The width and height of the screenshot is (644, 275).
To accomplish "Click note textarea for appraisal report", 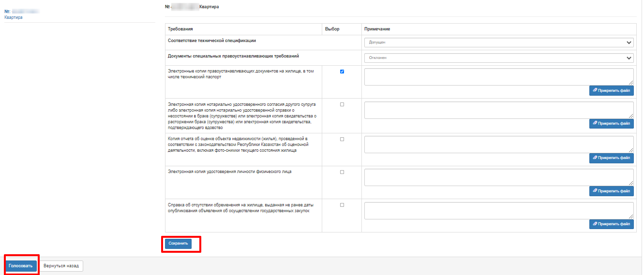I will 498,144.
